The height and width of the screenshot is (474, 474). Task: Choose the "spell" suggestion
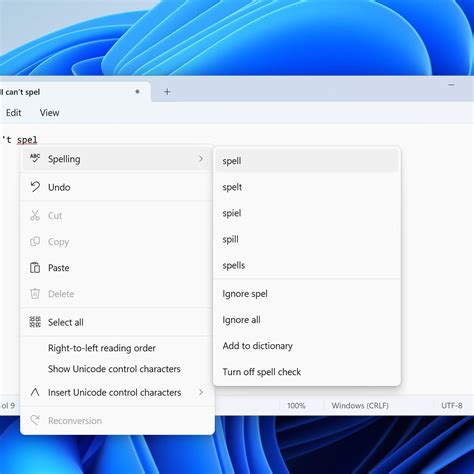tap(307, 161)
